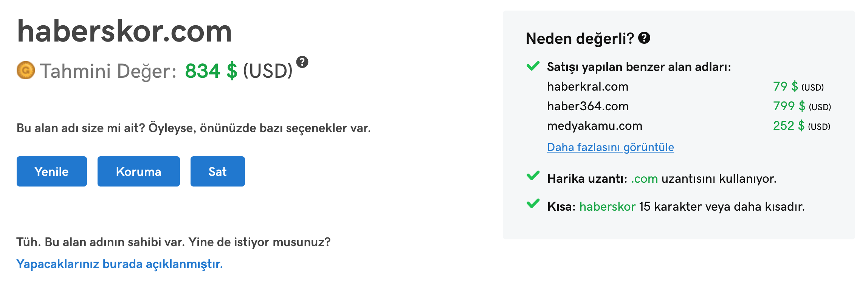Click the haberskor.com domain title
Screen dimensions: 868x296
coord(124,31)
